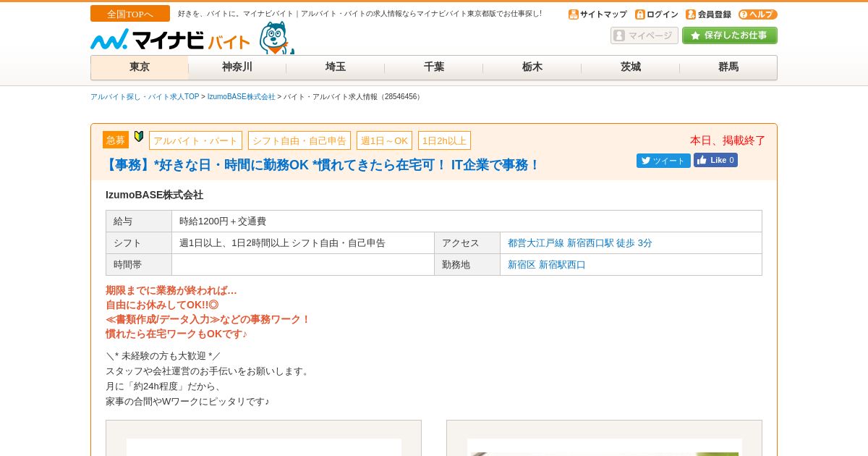Viewport: 868px width, 456px height.
Task: Click the 新宿区 新宿駅西口 location link
Action: [x=546, y=265]
